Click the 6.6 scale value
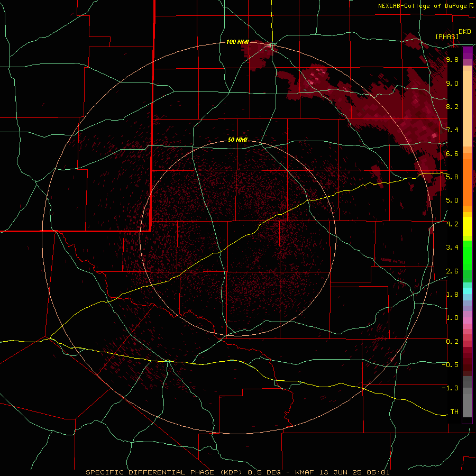 coord(452,153)
